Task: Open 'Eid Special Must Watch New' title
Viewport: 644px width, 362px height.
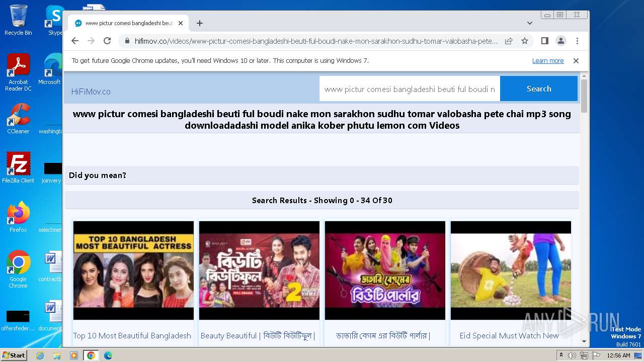Action: coord(509,336)
